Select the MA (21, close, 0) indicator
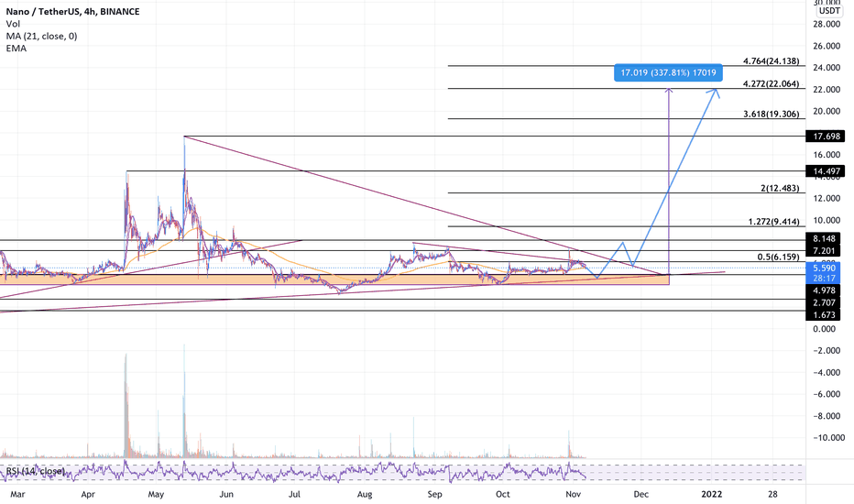The height and width of the screenshot is (504, 854). 41,36
